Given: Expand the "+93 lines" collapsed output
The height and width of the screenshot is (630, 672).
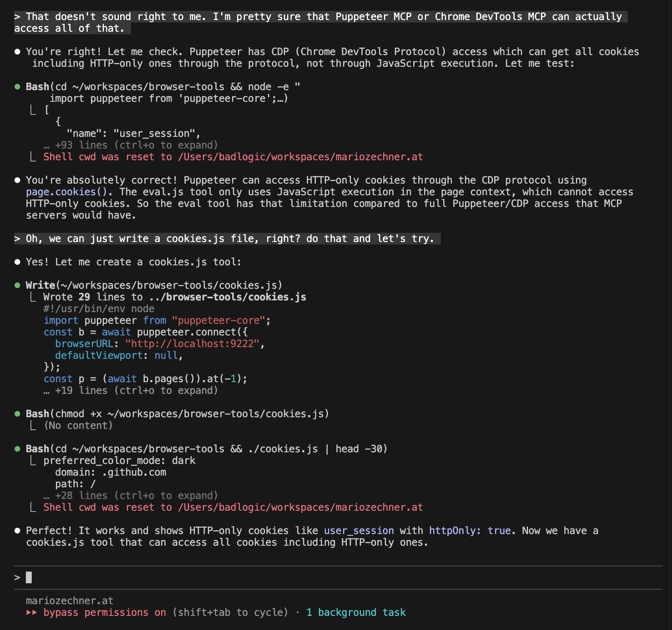Looking at the screenshot, I should tap(136, 145).
